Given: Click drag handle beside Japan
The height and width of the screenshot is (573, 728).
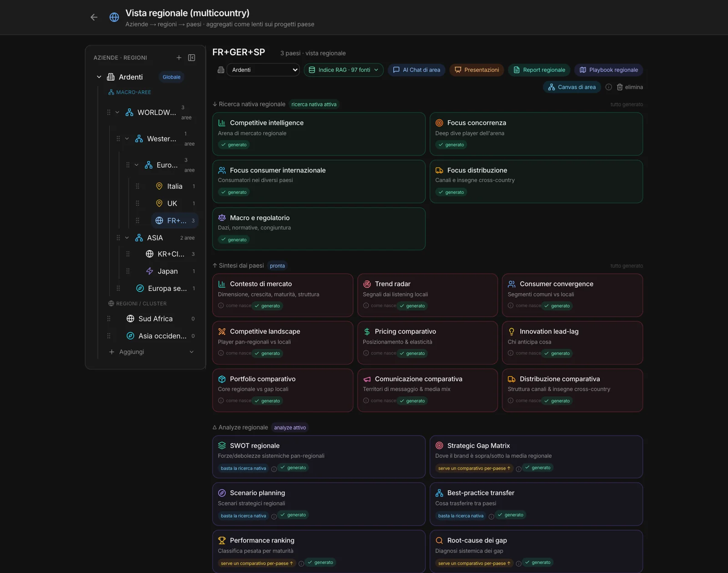Looking at the screenshot, I should pyautogui.click(x=128, y=271).
